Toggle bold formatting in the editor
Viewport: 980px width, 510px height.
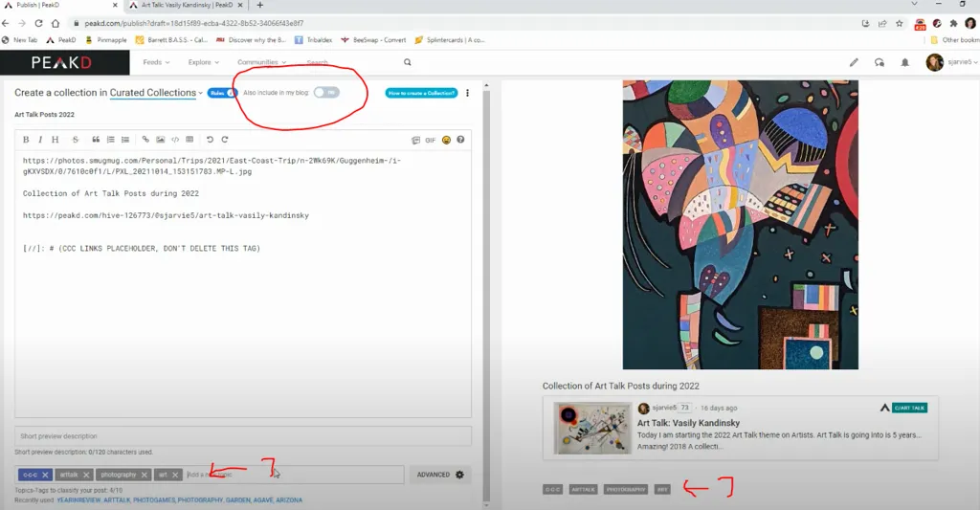pyautogui.click(x=26, y=140)
